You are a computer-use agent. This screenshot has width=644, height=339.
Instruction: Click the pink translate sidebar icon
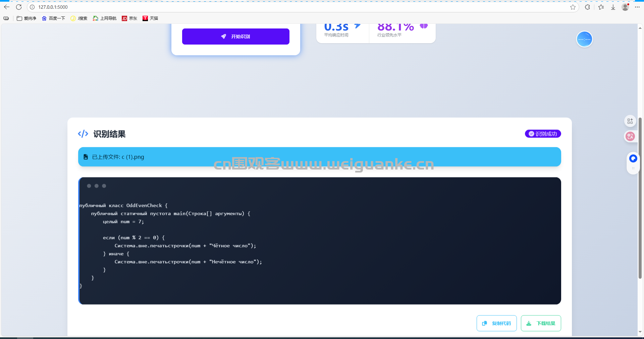click(x=630, y=136)
